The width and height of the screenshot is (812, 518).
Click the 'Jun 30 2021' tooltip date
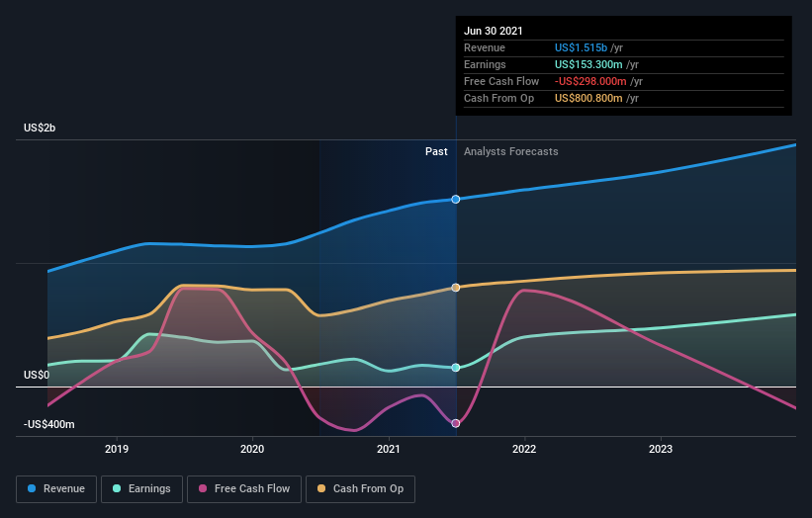tap(493, 31)
